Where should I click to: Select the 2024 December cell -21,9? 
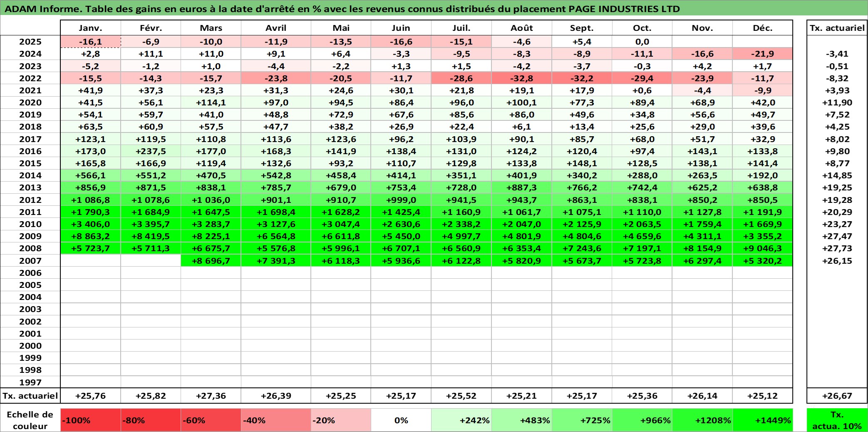coord(762,54)
